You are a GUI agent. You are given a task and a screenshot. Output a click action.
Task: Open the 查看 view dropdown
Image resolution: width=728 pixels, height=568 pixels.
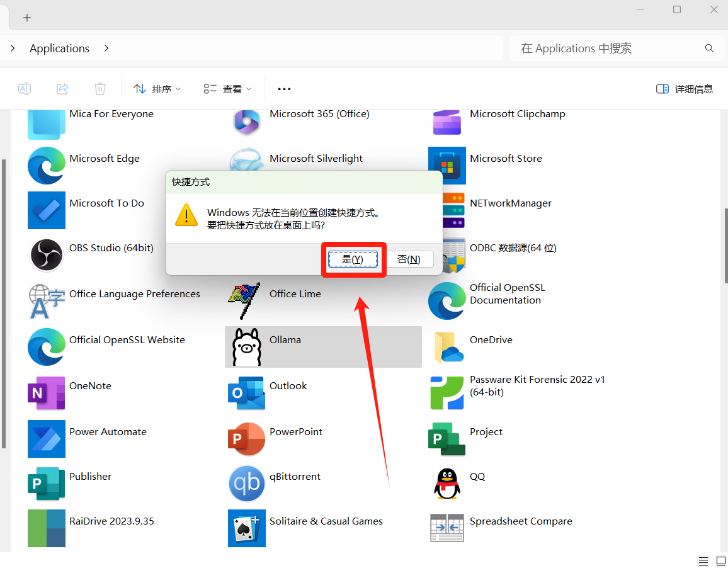[x=227, y=89]
